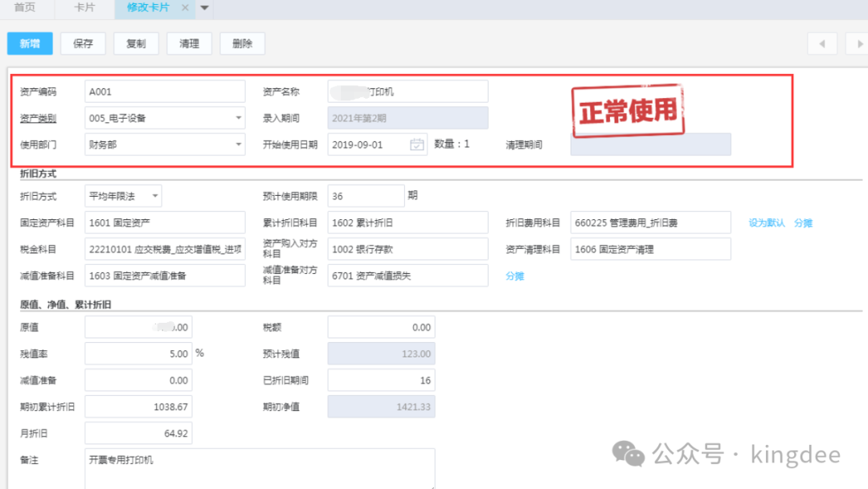Screen dimensions: 868x489
Task: Click the 新增 button
Action: (x=30, y=44)
